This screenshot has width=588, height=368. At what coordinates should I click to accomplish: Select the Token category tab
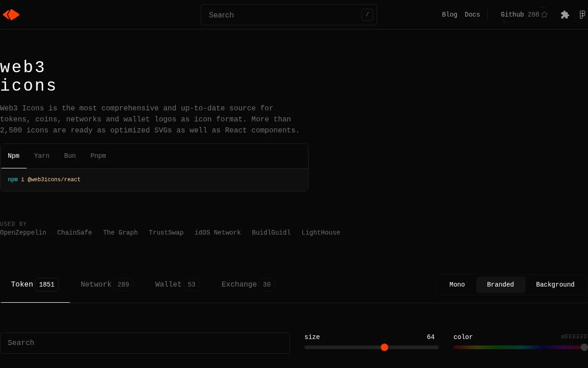(x=35, y=285)
